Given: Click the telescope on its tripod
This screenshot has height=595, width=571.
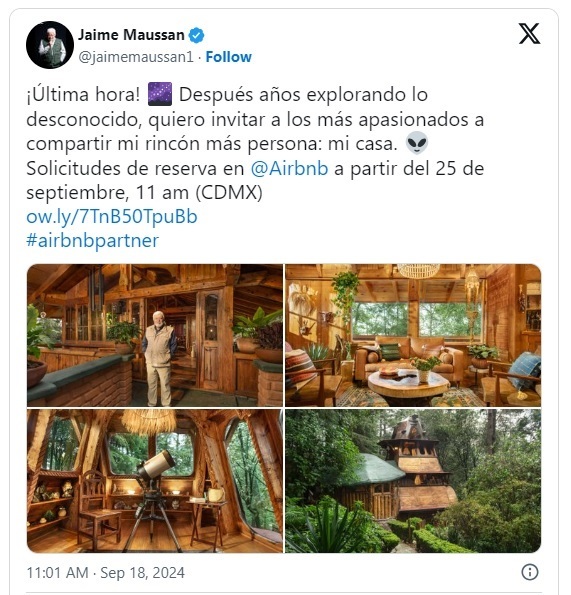Looking at the screenshot, I should [152, 499].
